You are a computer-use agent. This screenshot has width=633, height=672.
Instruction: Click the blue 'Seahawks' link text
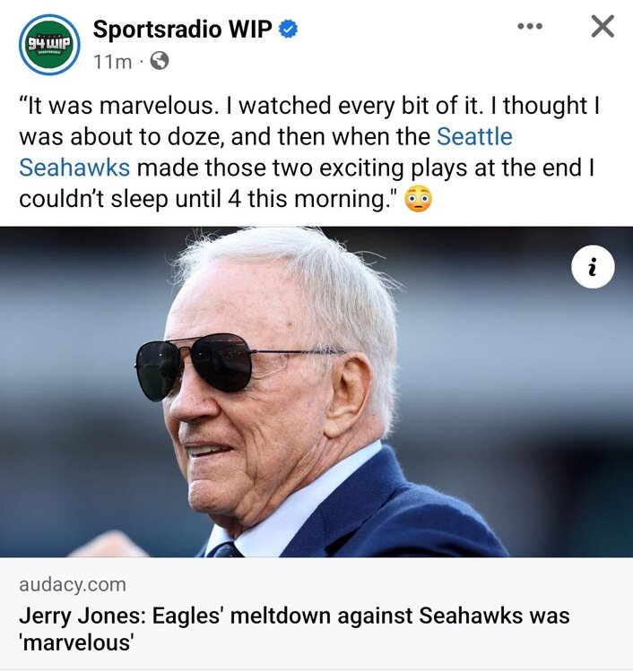pos(74,168)
